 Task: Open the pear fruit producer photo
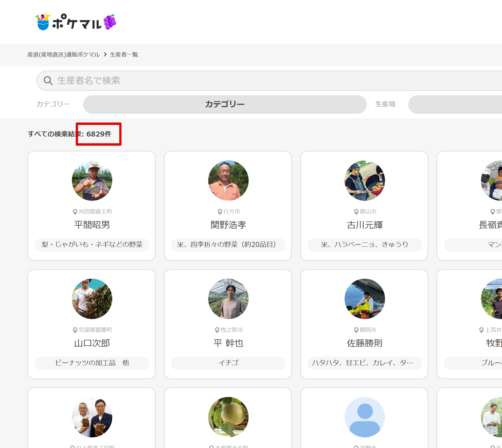(x=228, y=417)
